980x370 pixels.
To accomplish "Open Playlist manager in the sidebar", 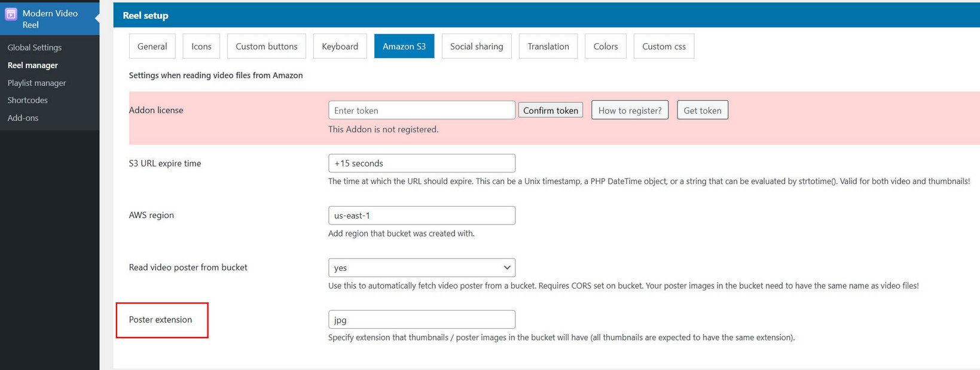I will point(36,83).
